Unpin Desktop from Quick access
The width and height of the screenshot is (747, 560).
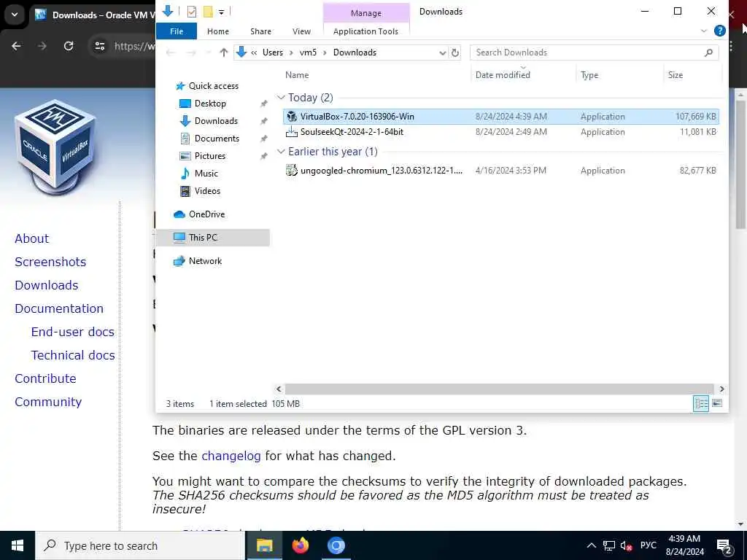point(263,104)
